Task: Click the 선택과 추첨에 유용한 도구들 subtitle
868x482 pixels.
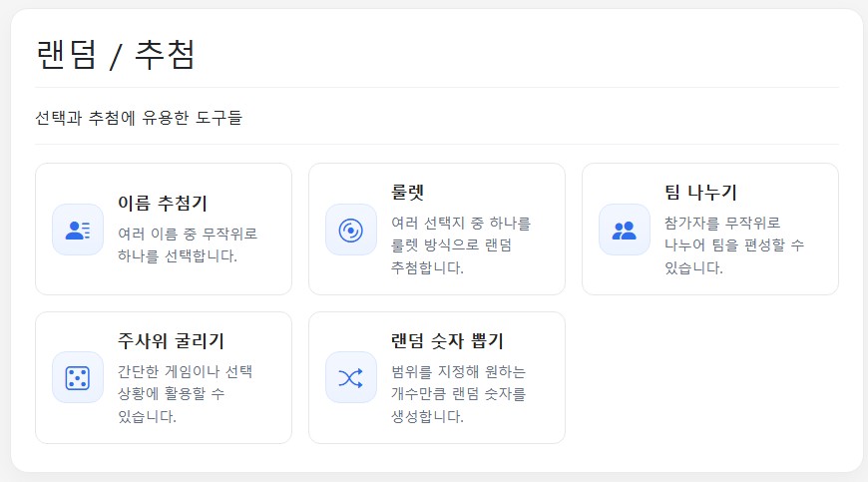Action: [139, 118]
